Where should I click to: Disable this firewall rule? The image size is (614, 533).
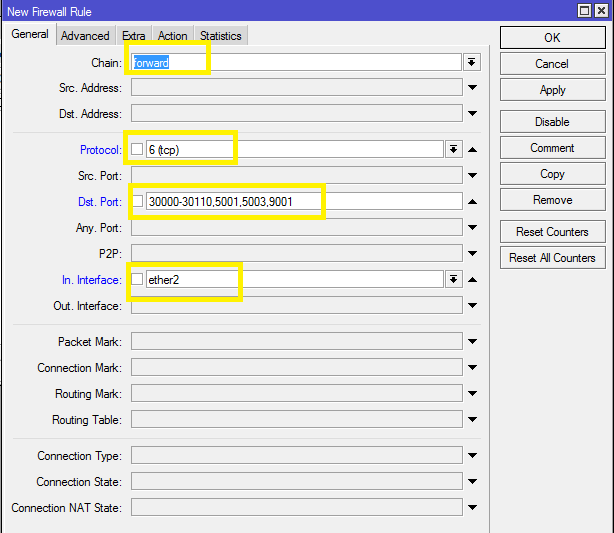(x=553, y=122)
